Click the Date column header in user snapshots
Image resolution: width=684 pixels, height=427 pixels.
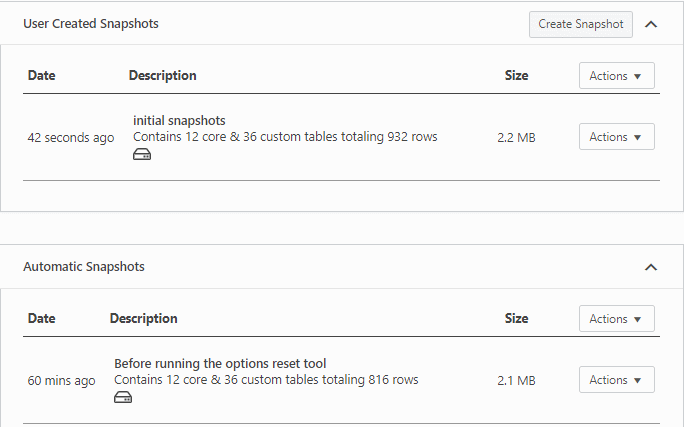41,76
